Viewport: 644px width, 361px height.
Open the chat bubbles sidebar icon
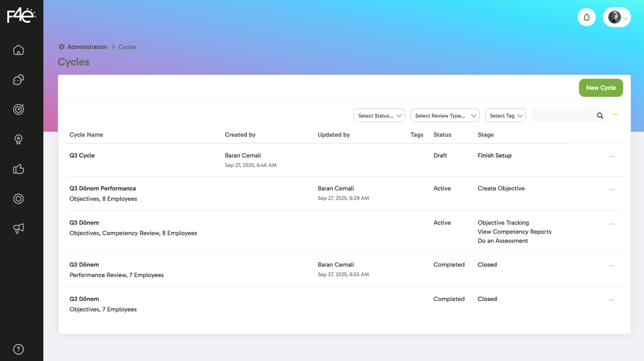[19, 80]
